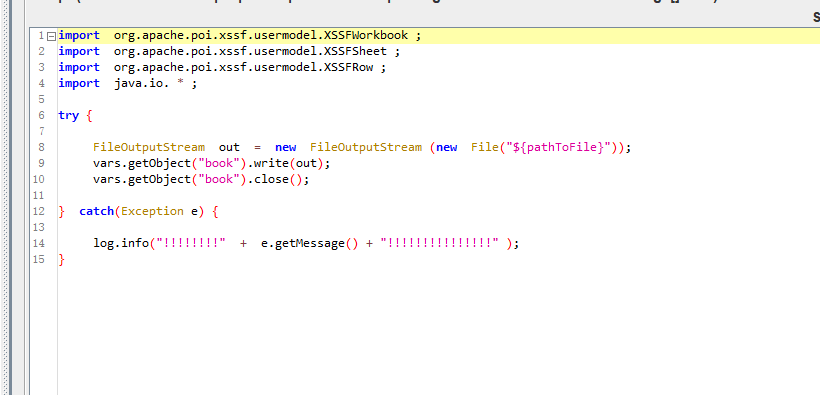Select line number 15 in the gutter

38,259
